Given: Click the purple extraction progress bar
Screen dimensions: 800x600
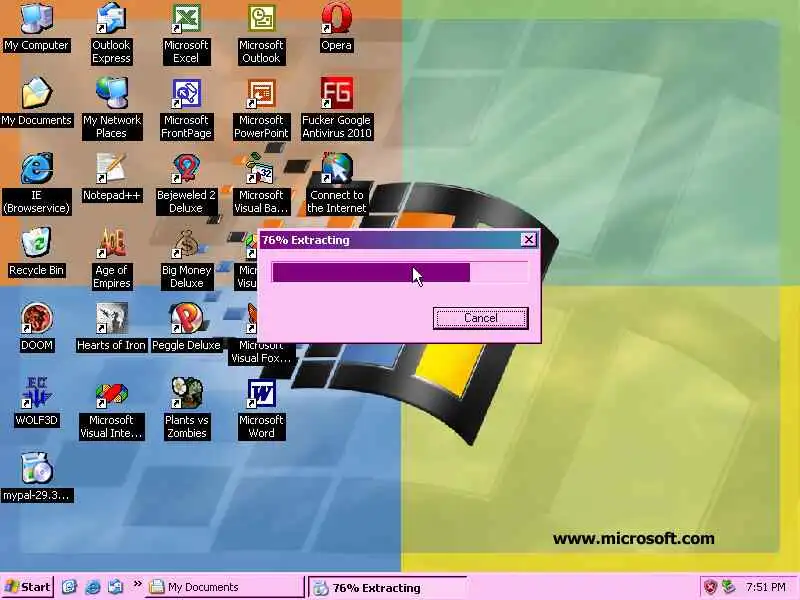Looking at the screenshot, I should click(x=400, y=272).
